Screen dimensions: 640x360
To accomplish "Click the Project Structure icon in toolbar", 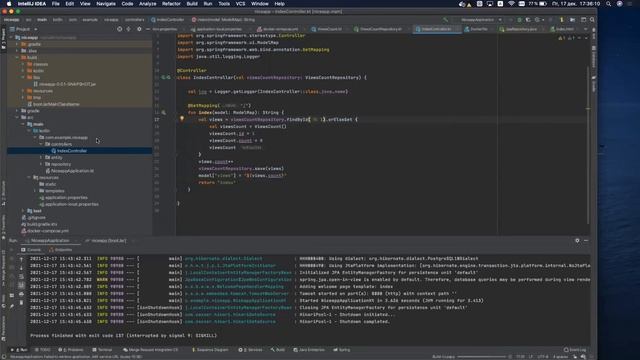I will (573, 20).
